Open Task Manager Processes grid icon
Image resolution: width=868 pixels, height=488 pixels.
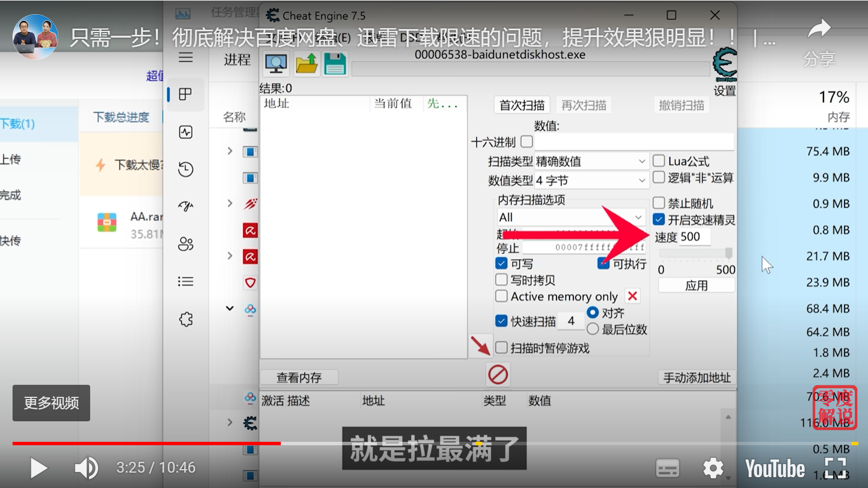coord(185,94)
